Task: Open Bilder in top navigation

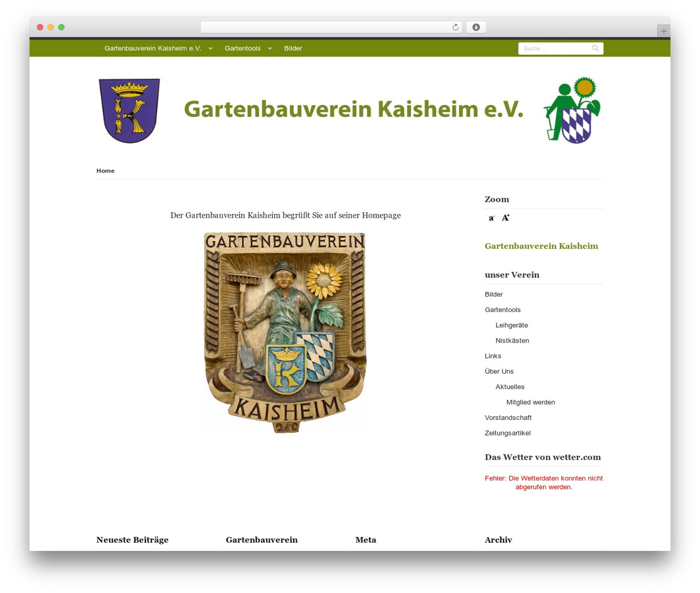Action: (x=293, y=48)
